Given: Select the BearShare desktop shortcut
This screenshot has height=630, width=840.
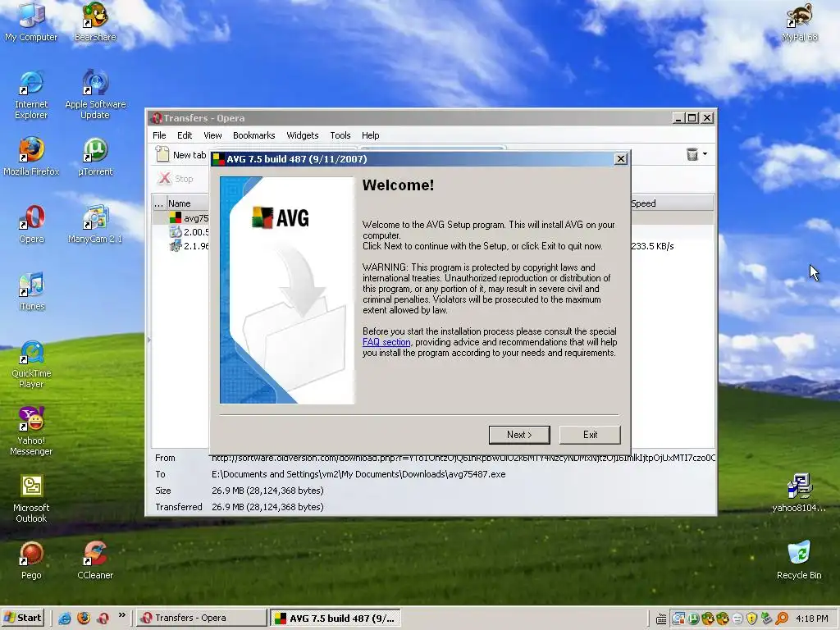Looking at the screenshot, I should coord(95,22).
